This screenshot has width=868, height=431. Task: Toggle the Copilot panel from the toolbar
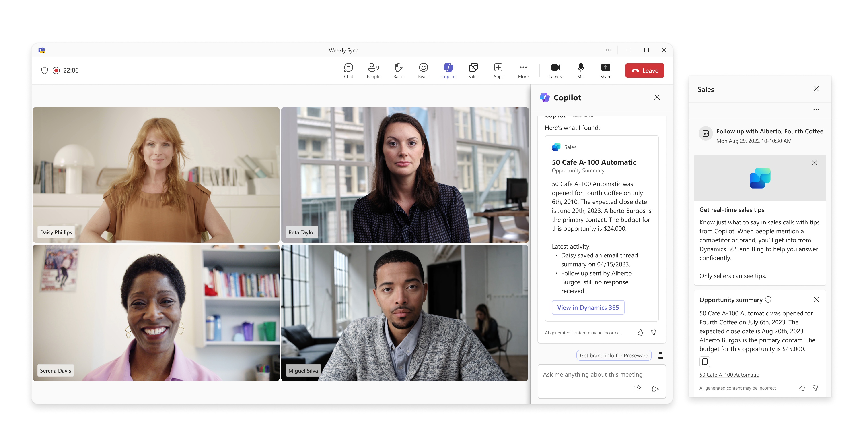(x=448, y=70)
